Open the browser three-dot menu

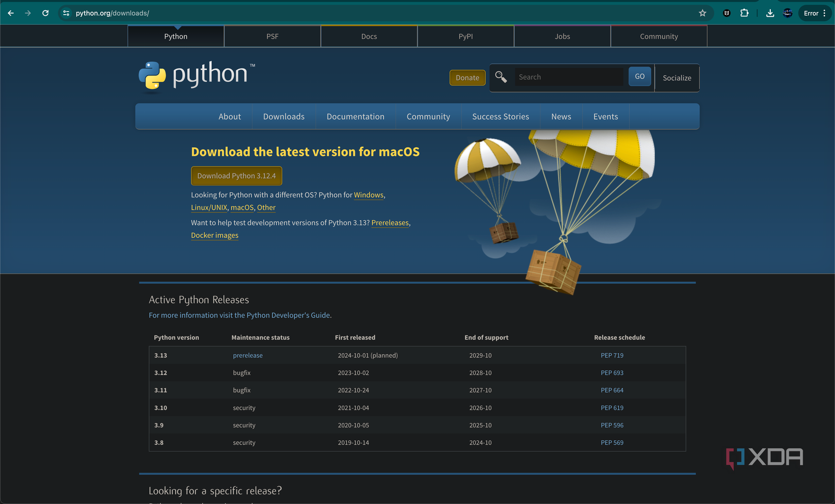(825, 13)
